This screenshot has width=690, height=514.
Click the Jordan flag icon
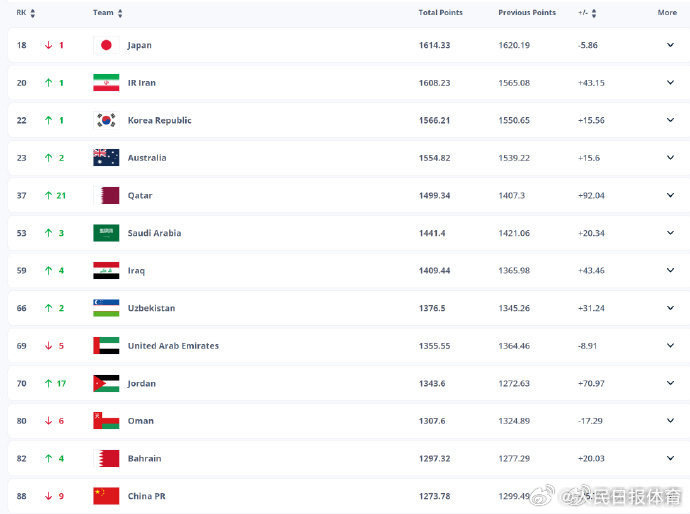click(x=106, y=384)
